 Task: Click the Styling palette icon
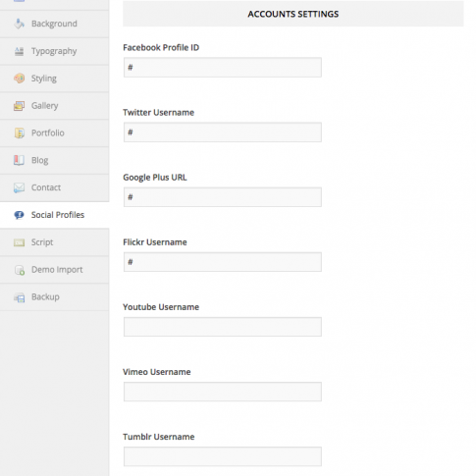coord(20,79)
